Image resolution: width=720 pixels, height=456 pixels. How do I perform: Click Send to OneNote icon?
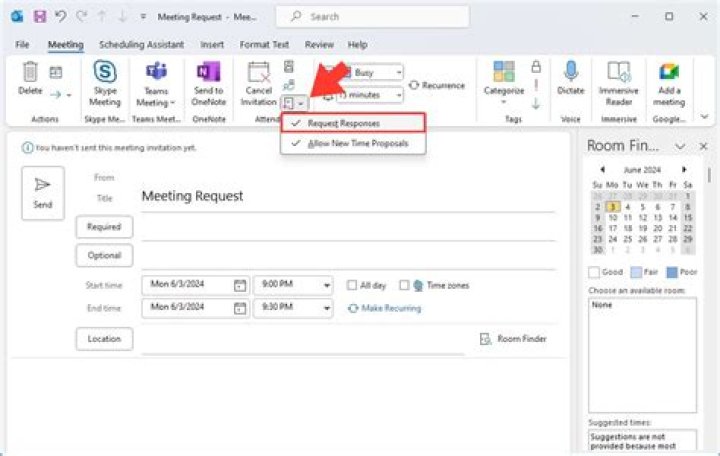pos(208,72)
